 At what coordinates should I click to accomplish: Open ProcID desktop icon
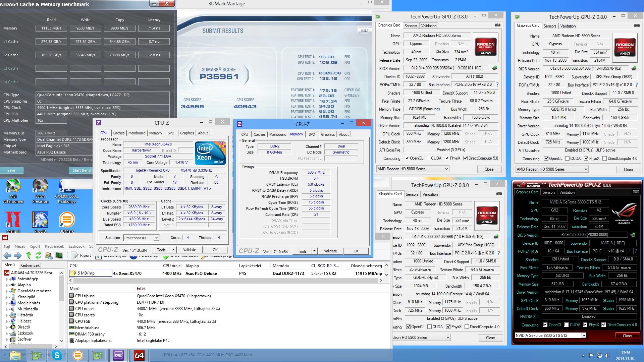pyautogui.click(x=40, y=222)
